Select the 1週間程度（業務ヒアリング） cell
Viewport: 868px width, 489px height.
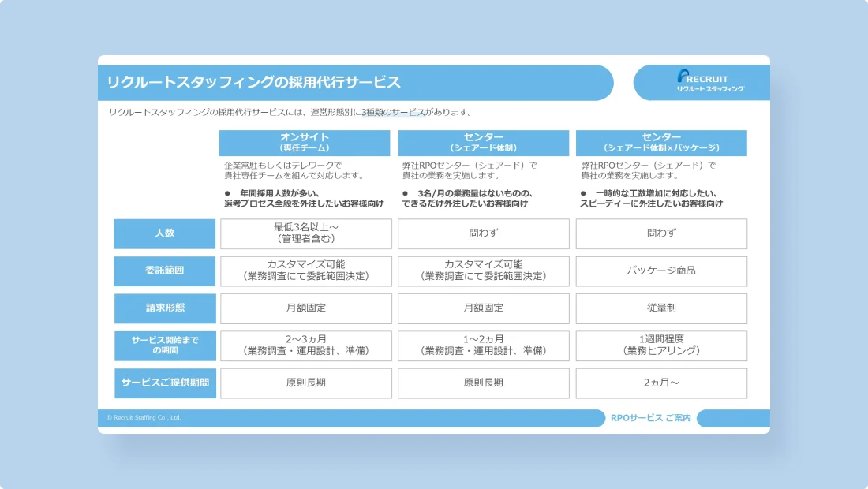coord(661,345)
